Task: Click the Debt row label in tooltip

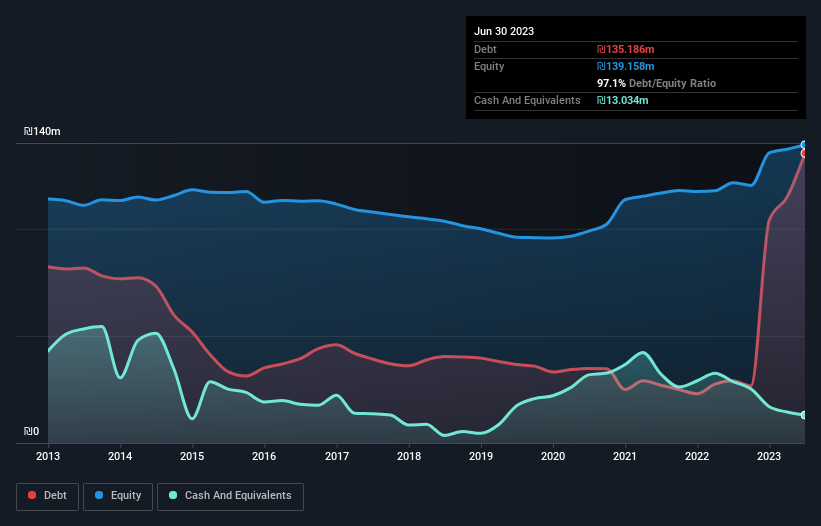Action: (x=485, y=49)
